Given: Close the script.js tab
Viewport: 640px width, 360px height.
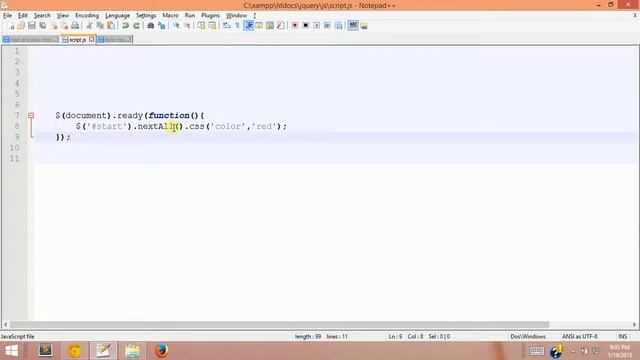Looking at the screenshot, I should 91,40.
